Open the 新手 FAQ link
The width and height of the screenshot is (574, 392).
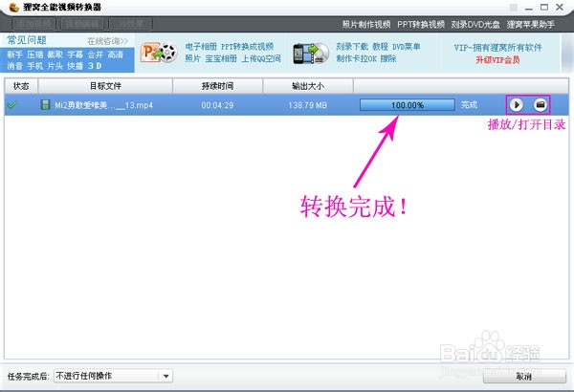(x=14, y=54)
